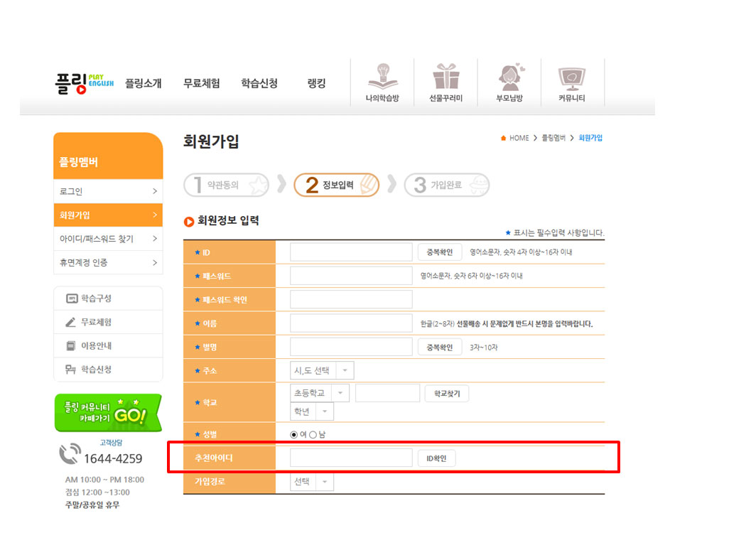Screen dimensions: 751x560
Task: Select 랭킹 in the top navigation
Action: 316,83
